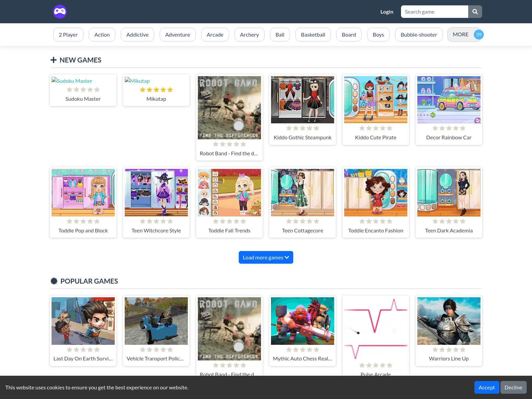Open the Bubble-shooter category

(x=419, y=34)
